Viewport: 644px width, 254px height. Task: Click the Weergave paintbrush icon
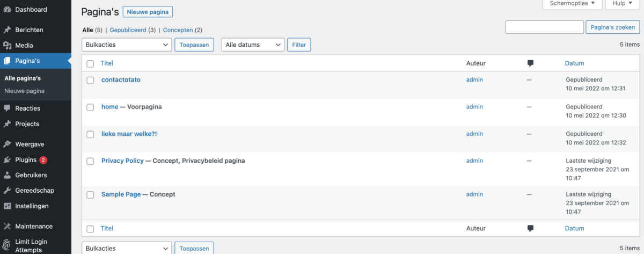click(x=7, y=144)
